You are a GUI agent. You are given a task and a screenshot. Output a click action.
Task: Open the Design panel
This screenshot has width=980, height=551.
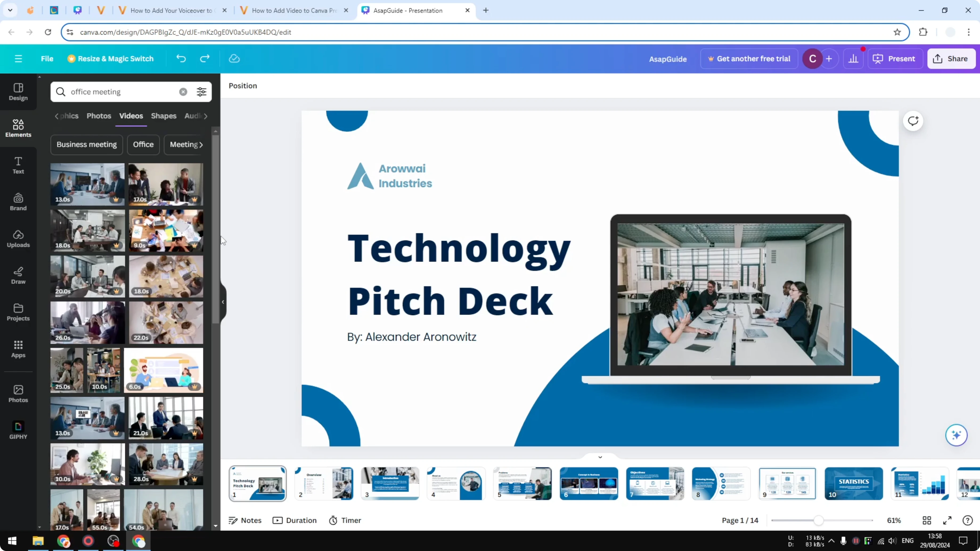pyautogui.click(x=18, y=92)
